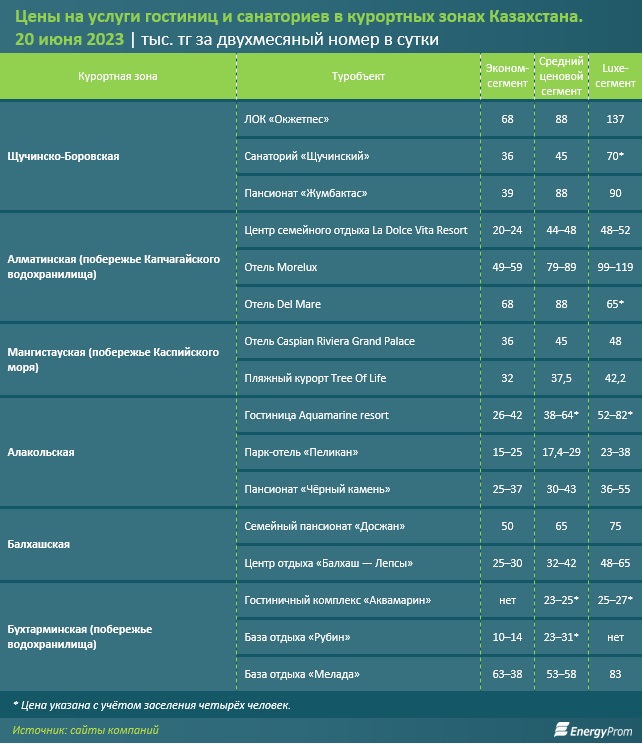Viewport: 642px width, 744px height.
Task: Click Luxe price 42,2 for Tree Of Life
Action: coord(615,378)
